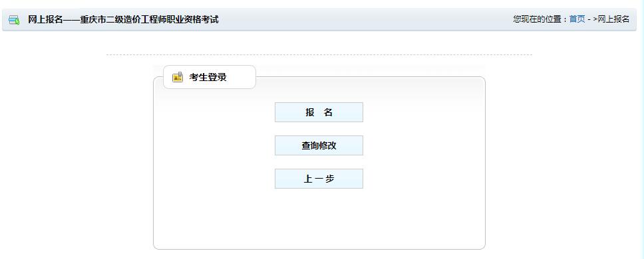Click the rounded border of 考生登录 tab
This screenshot has width=644, height=259.
(210, 66)
